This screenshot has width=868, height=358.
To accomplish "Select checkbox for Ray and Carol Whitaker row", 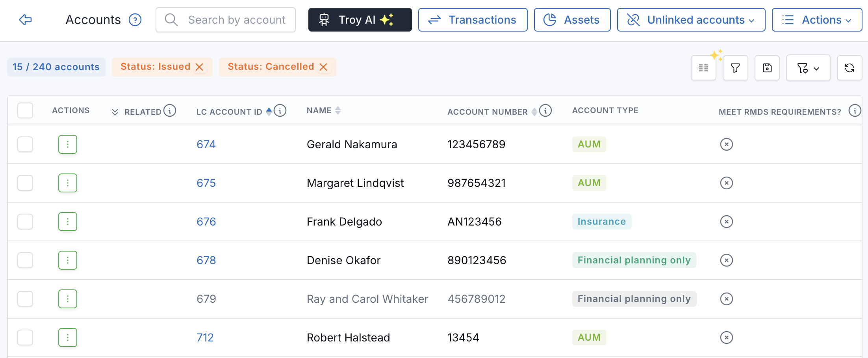I will (x=25, y=299).
